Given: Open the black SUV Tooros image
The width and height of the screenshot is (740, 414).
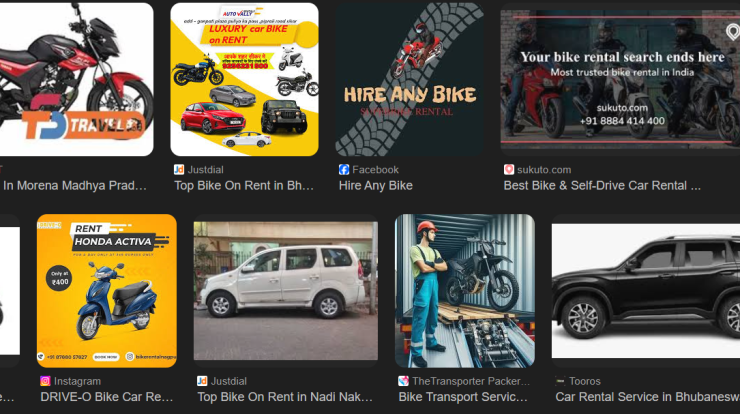Looking at the screenshot, I should tap(646, 291).
